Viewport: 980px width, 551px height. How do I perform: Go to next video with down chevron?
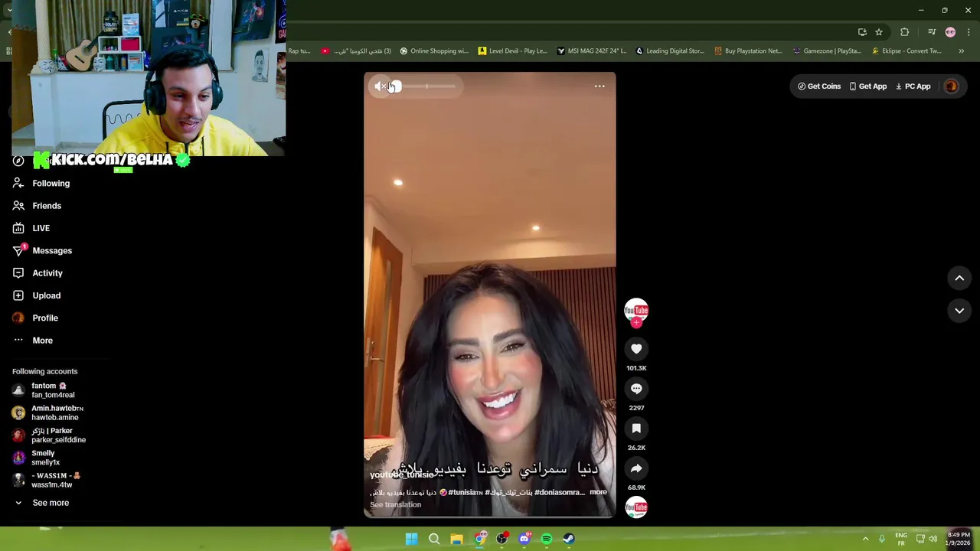959,311
